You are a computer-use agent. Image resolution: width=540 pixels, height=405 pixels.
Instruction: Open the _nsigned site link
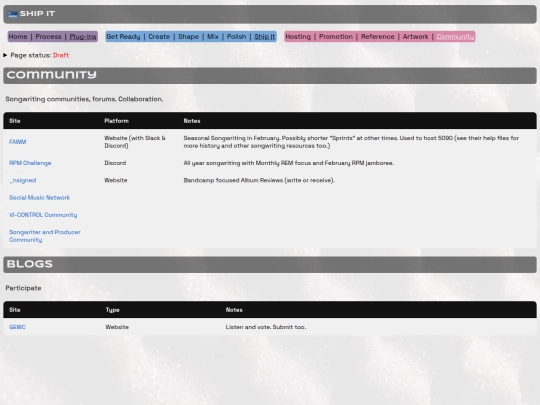[23, 180]
